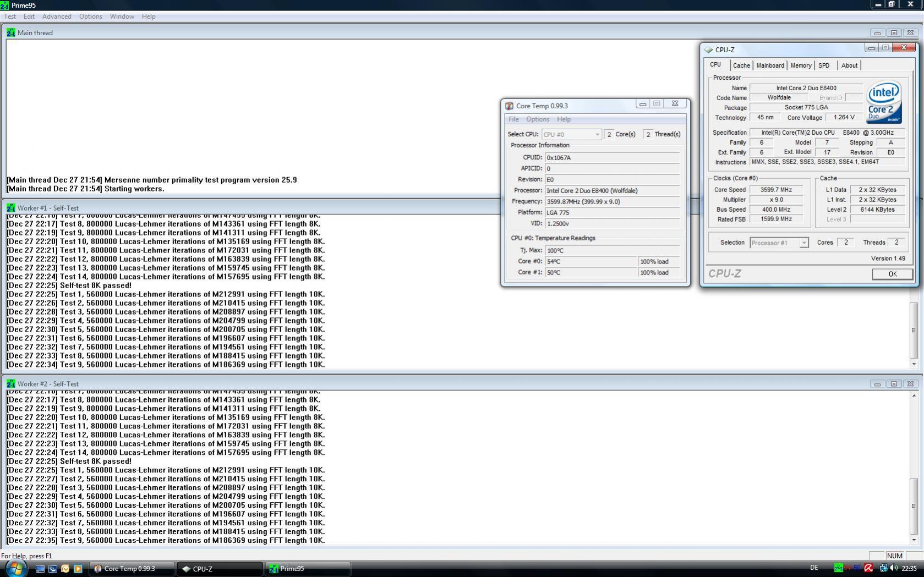
Task: Click Worker #2 vertical scrollbar thumb
Action: point(914,506)
